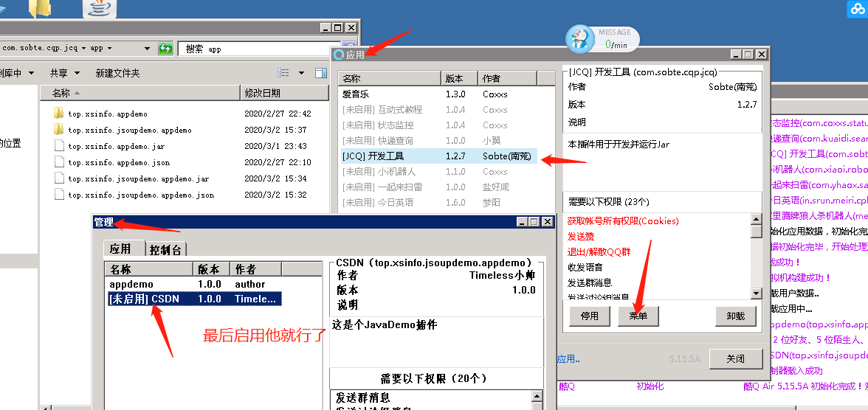This screenshot has height=410, width=868.
Task: Click the 搜索 app search field
Action: coord(260,49)
